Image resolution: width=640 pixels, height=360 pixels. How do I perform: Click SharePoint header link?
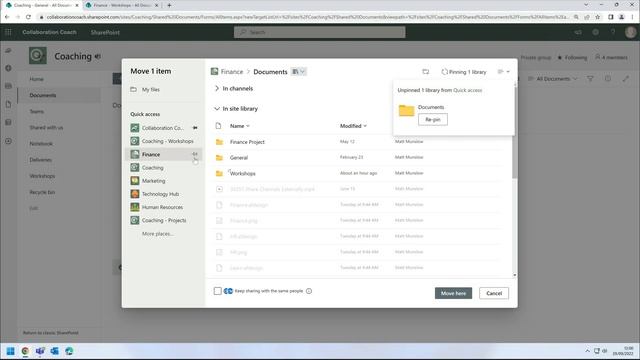pyautogui.click(x=105, y=32)
